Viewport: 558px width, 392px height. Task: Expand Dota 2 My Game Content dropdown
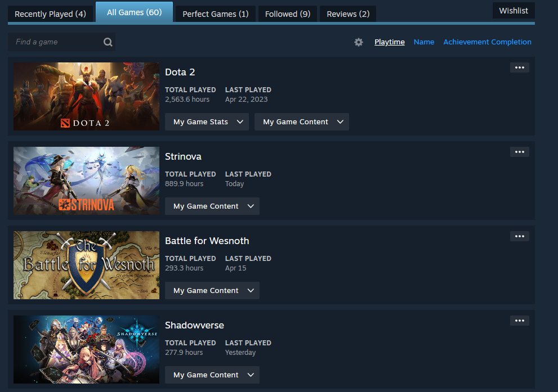pyautogui.click(x=301, y=122)
